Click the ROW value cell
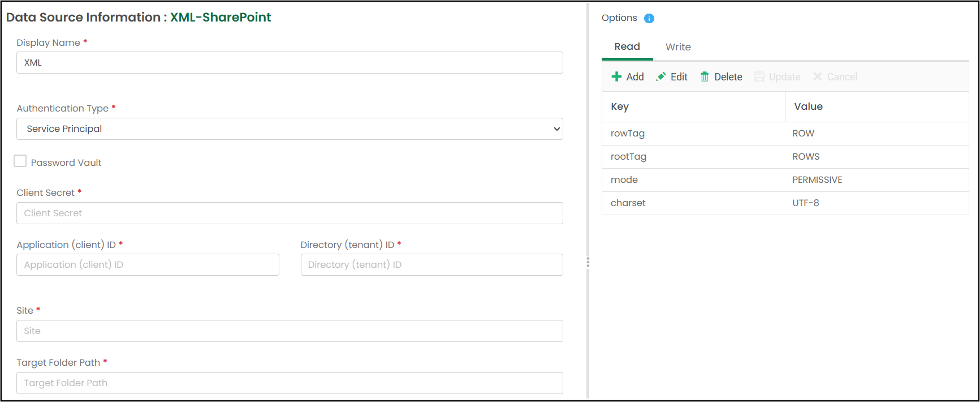980x402 pixels. pyautogui.click(x=877, y=134)
